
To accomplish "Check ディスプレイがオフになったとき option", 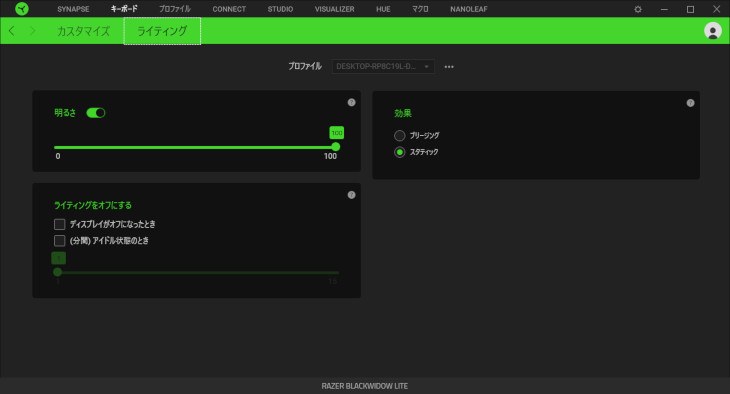I will click(59, 224).
